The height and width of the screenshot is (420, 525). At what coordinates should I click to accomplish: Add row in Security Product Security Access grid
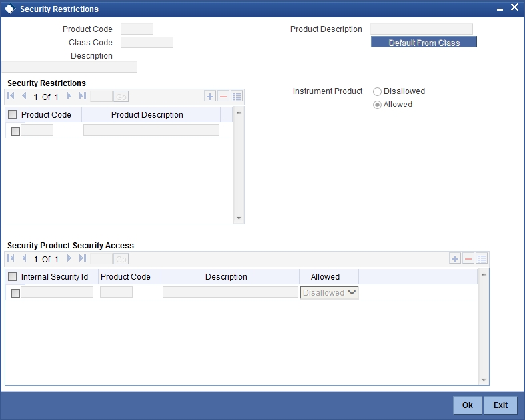(x=455, y=258)
